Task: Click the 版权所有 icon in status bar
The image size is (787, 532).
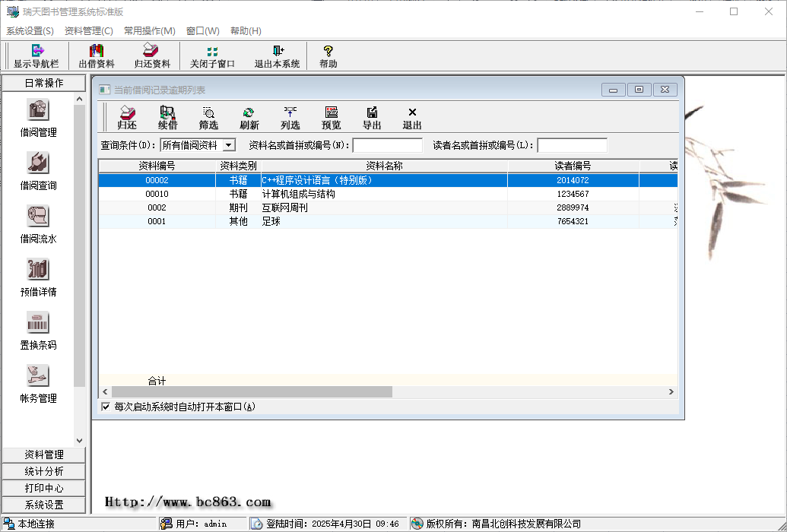Action: (417, 524)
